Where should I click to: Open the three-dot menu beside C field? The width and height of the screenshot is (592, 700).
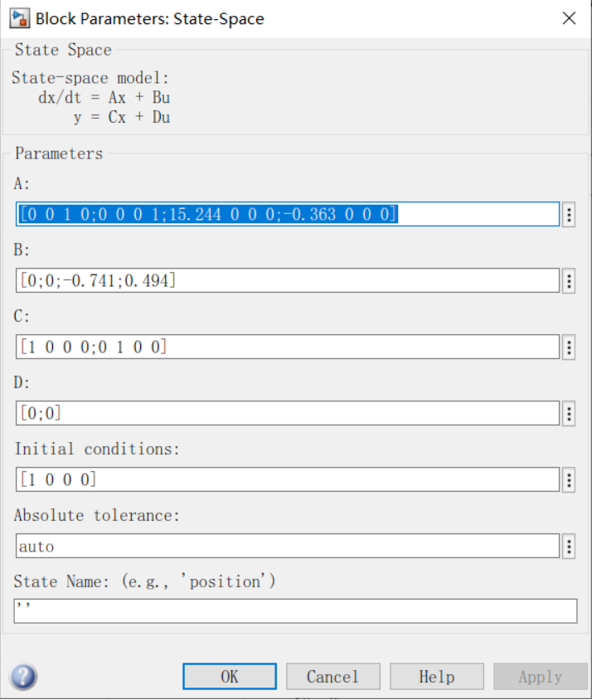point(568,348)
